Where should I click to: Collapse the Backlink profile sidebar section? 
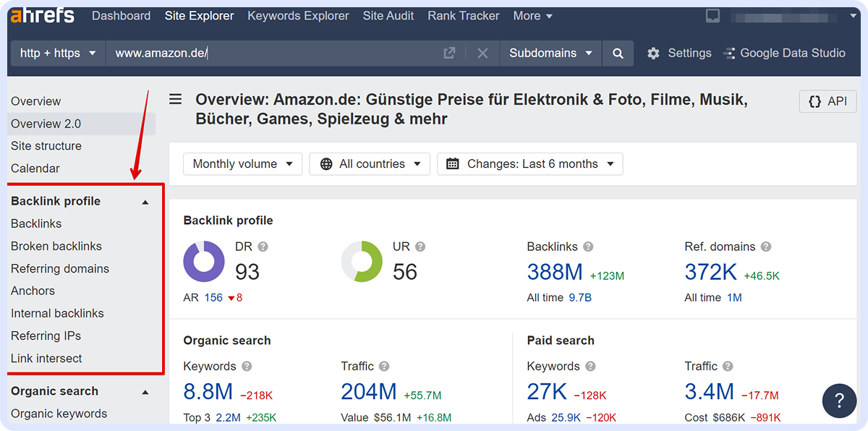click(145, 202)
